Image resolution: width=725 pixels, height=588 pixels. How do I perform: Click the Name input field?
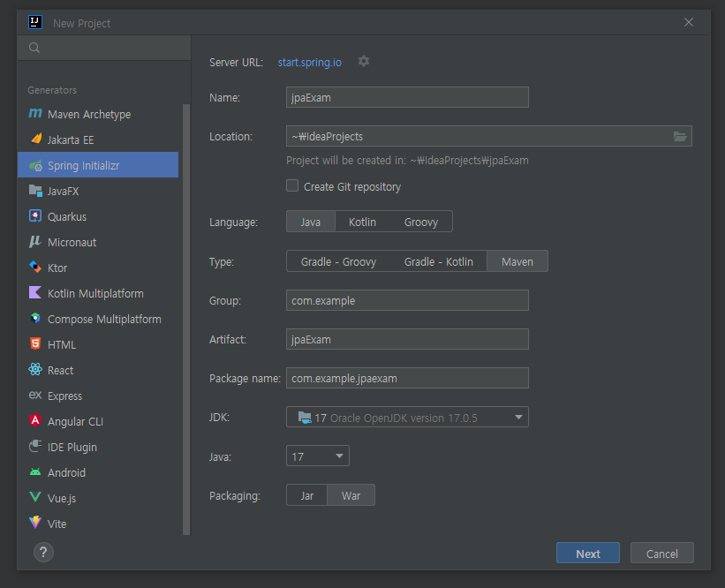pyautogui.click(x=407, y=97)
